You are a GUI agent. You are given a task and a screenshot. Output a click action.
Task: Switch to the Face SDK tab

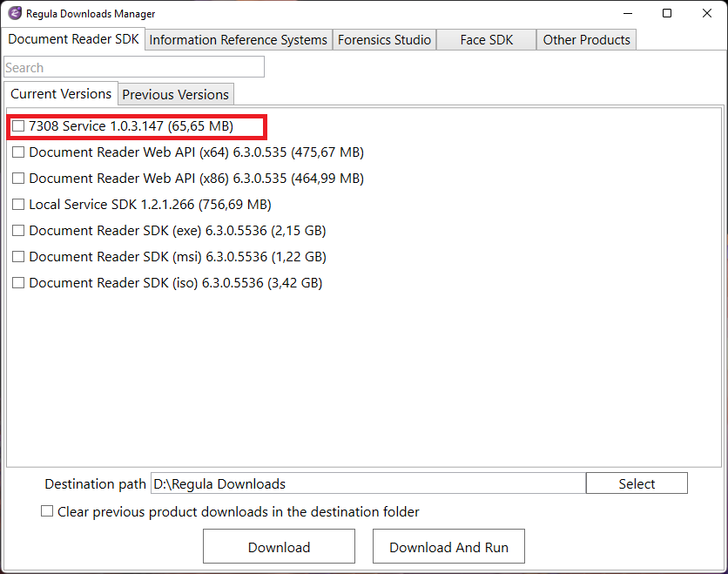point(487,40)
